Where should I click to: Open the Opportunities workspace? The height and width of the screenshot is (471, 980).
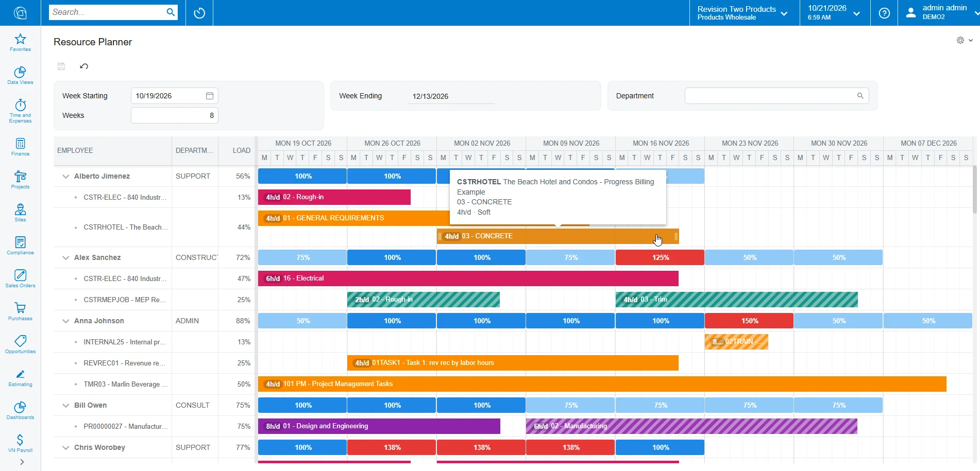click(20, 345)
